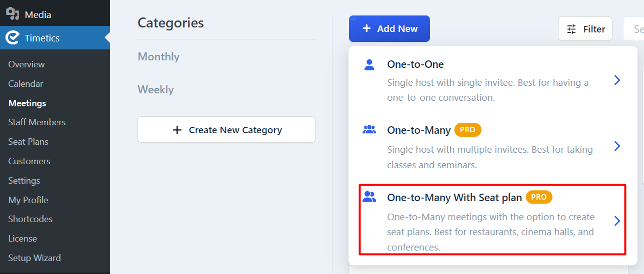Click the Timetics logo icon

(12, 38)
